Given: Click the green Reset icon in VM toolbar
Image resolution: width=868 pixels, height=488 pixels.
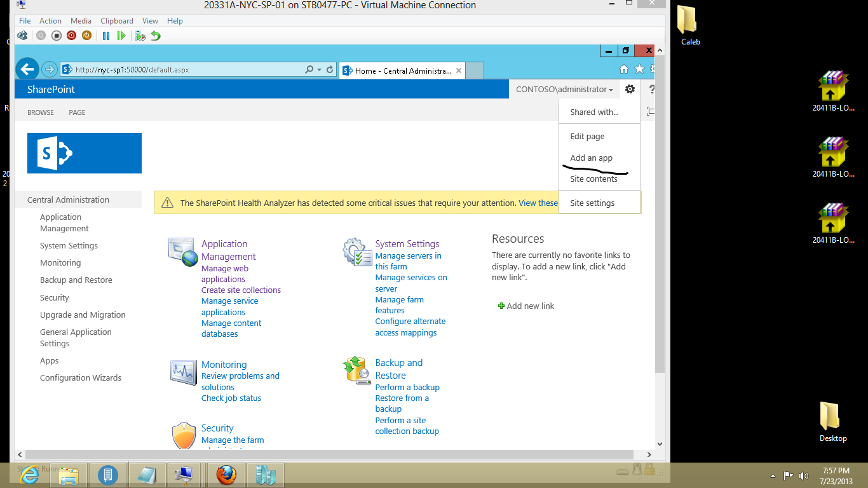Looking at the screenshot, I should [121, 36].
